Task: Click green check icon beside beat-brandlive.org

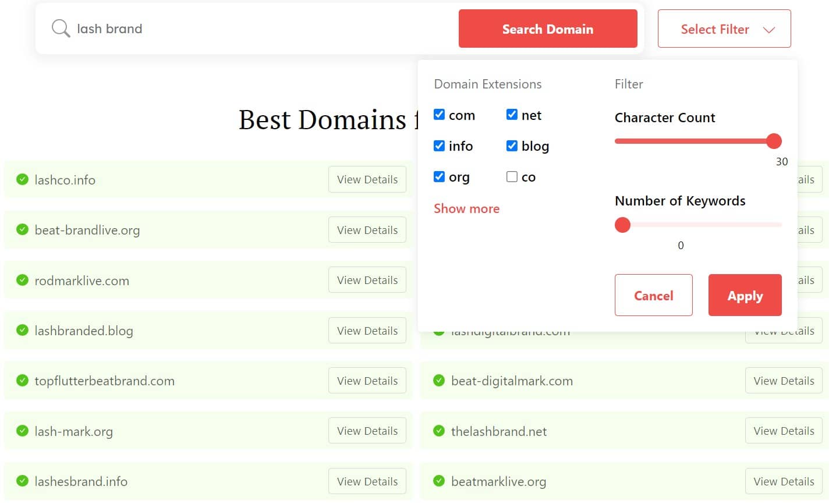Action: tap(22, 229)
